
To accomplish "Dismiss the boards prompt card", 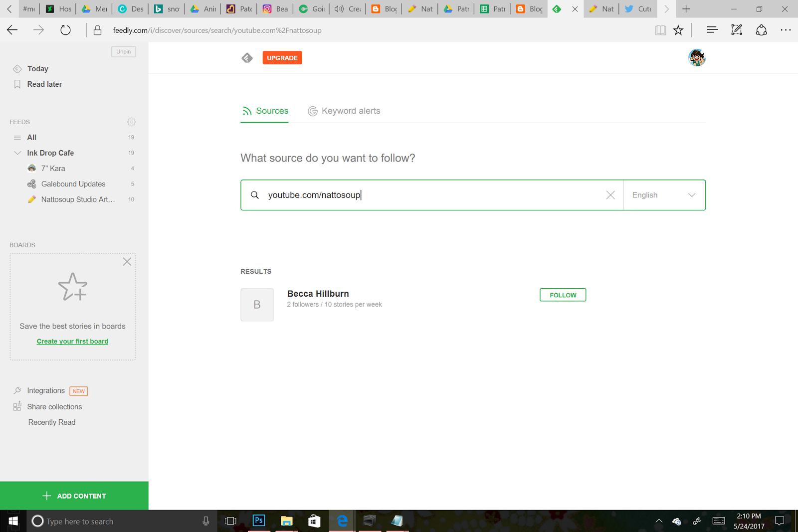I will tap(127, 262).
